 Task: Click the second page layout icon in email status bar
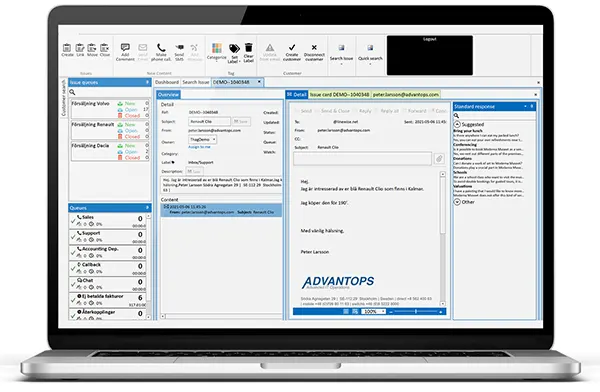(x=355, y=312)
